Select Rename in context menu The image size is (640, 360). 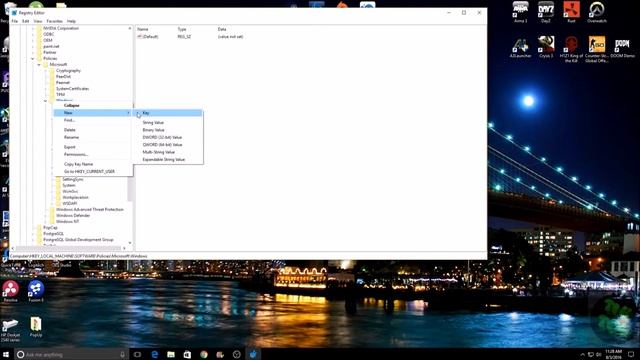pos(93,137)
